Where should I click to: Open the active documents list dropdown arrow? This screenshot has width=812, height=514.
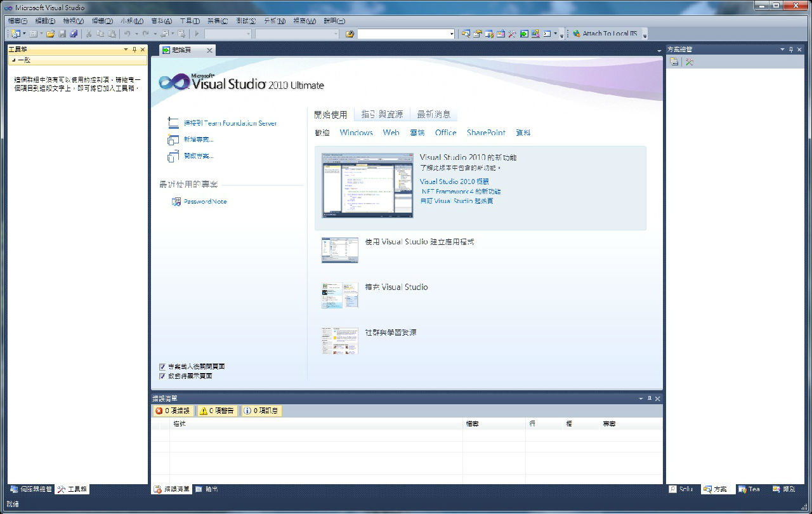coord(659,51)
